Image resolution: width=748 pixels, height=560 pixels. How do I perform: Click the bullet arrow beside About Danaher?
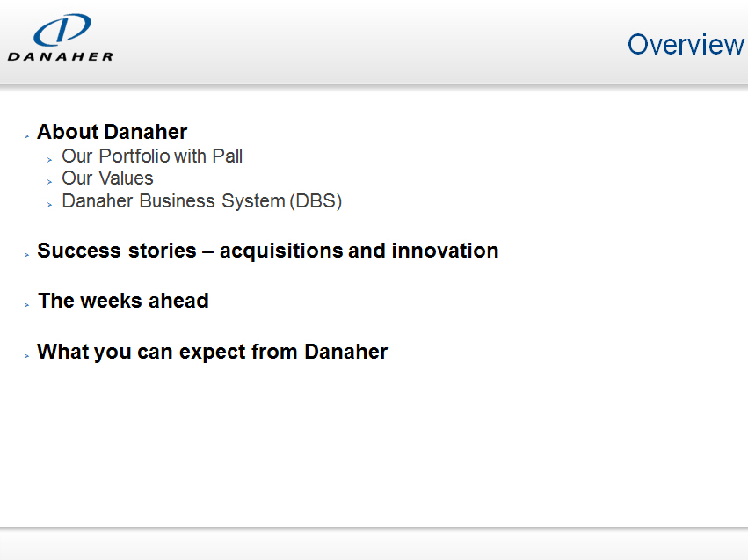27,135
